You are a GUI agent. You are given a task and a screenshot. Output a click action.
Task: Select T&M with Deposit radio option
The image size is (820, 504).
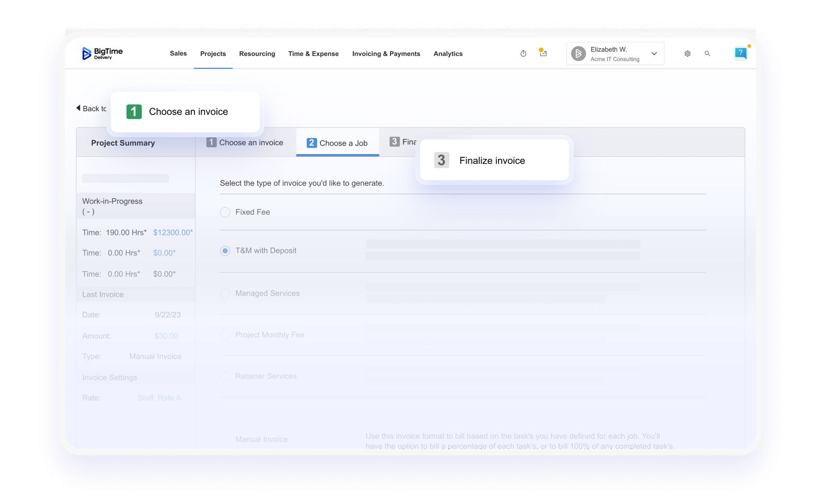225,251
